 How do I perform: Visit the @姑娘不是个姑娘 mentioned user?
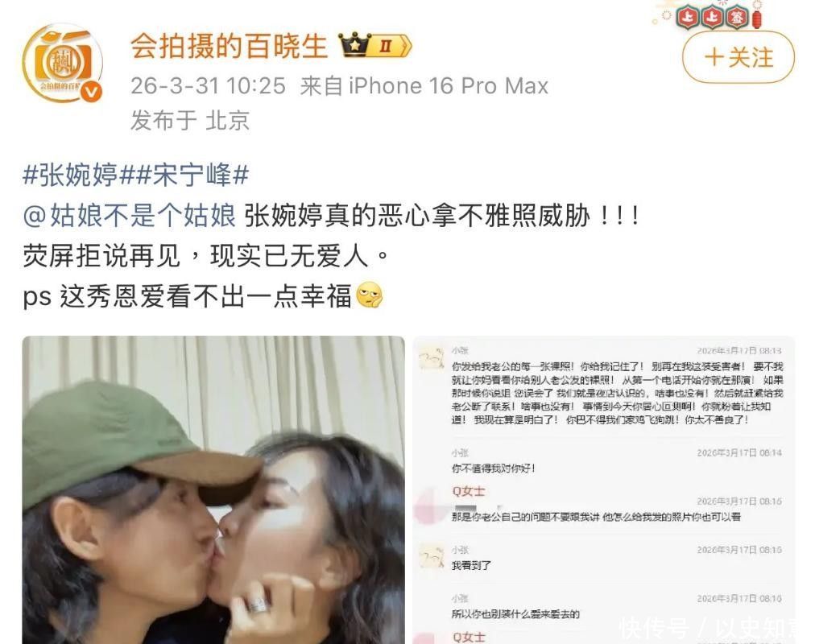[130, 216]
